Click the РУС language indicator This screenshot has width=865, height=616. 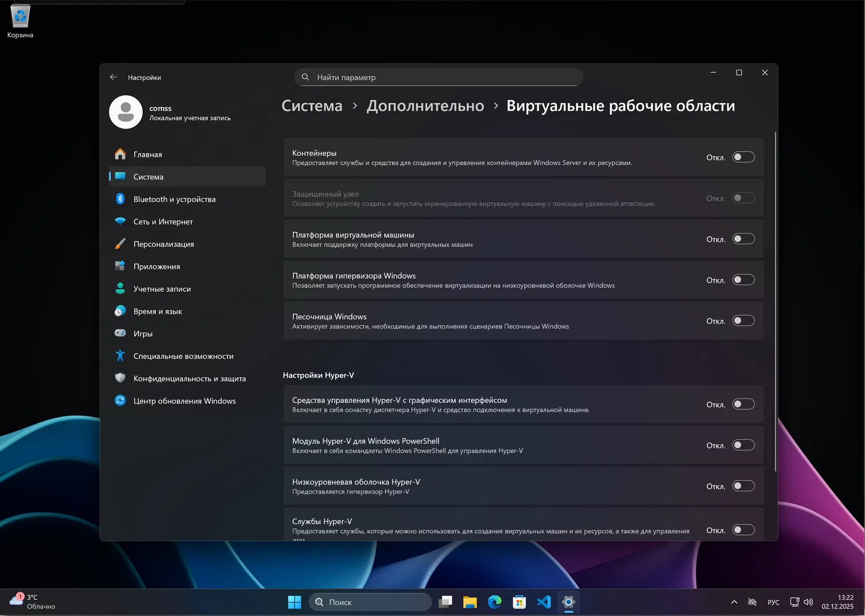pos(773,602)
